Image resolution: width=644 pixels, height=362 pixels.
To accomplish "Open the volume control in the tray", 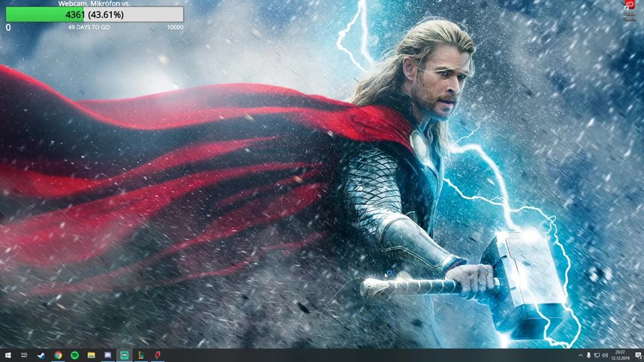I will tap(605, 355).
